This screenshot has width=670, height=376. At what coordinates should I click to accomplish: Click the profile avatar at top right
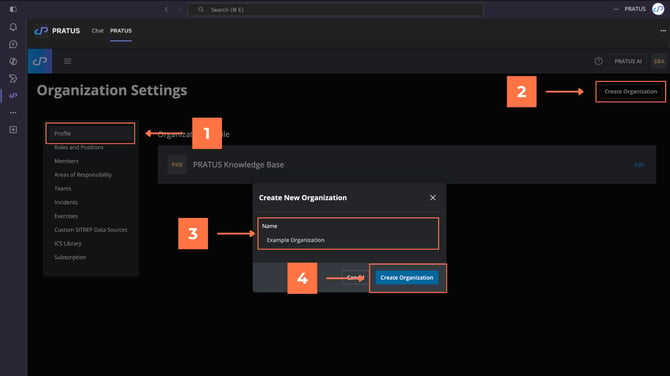click(658, 9)
